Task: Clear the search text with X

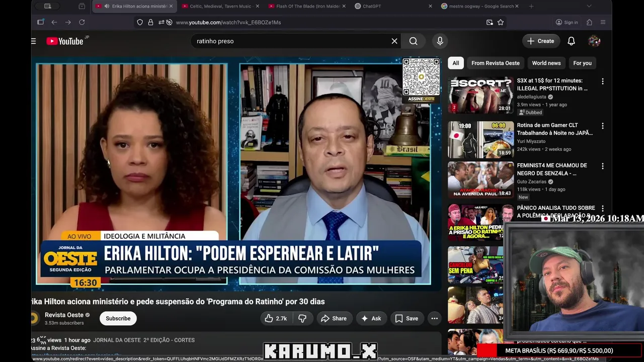Action: point(394,41)
